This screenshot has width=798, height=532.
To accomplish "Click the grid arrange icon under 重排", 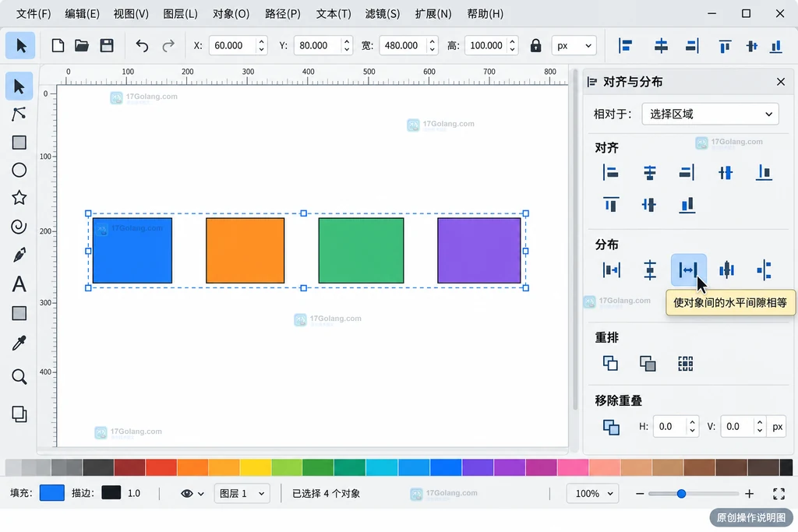I will [x=686, y=363].
